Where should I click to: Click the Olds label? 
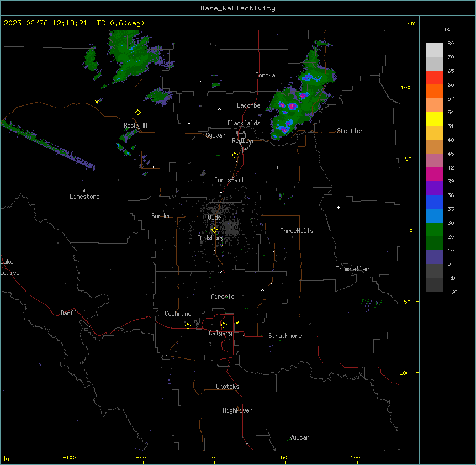[214, 218]
